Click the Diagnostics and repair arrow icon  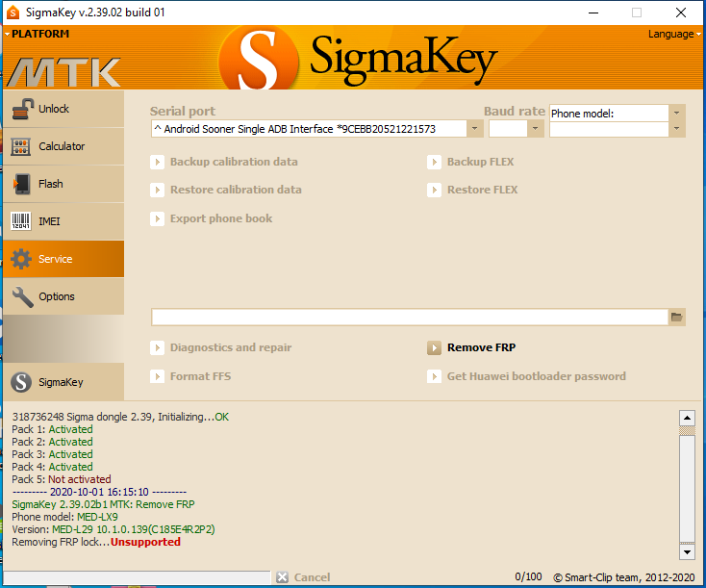(157, 347)
